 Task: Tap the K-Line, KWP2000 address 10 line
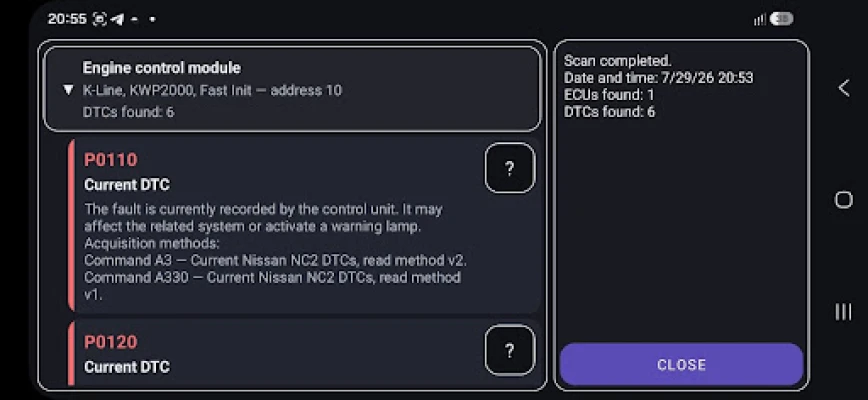[212, 90]
